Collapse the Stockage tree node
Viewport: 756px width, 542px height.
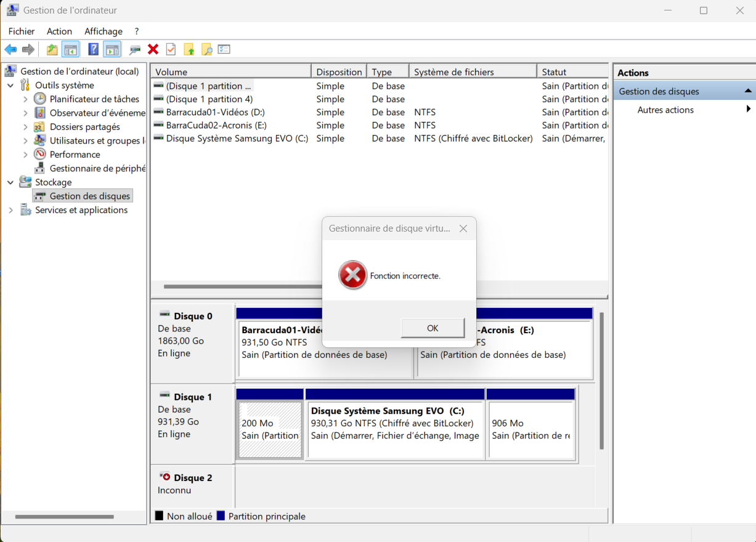[x=10, y=182]
